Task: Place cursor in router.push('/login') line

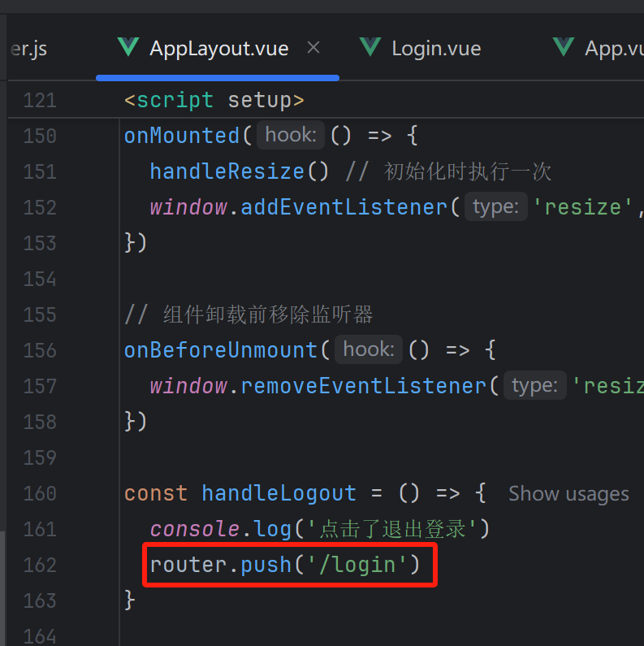Action: coord(285,565)
